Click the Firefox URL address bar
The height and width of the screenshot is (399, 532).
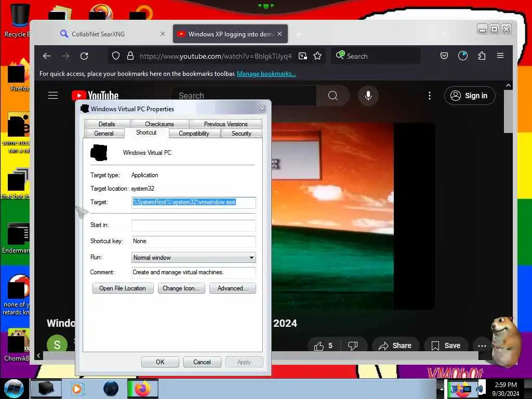(x=216, y=56)
